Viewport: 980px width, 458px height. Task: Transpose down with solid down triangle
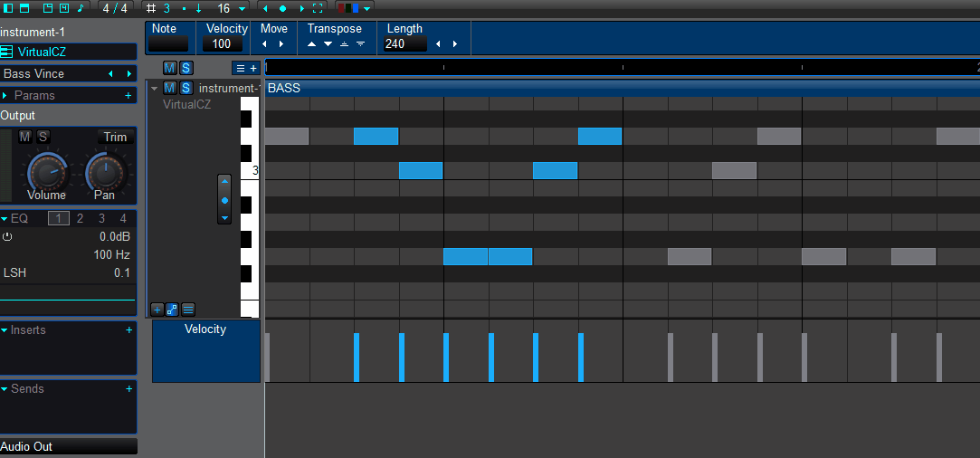[x=328, y=43]
